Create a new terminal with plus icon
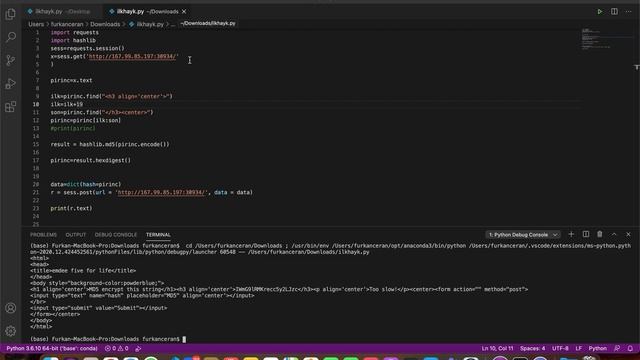This screenshot has height=360, width=640. [571, 234]
